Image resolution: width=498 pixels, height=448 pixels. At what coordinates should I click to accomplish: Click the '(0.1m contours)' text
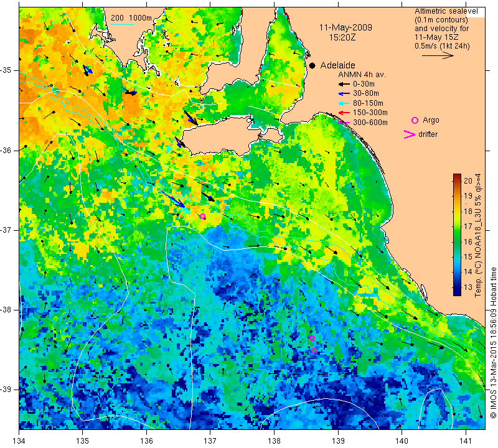click(441, 20)
